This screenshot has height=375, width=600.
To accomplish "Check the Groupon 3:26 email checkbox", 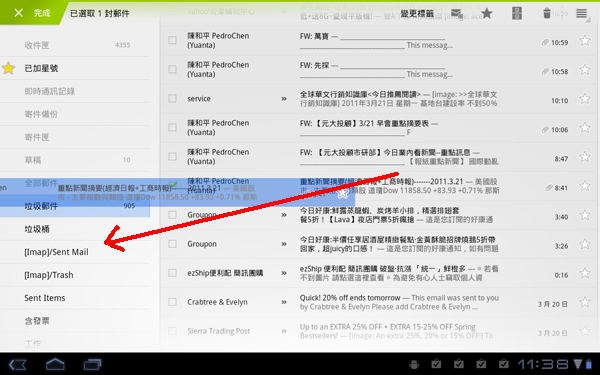I will (173, 244).
